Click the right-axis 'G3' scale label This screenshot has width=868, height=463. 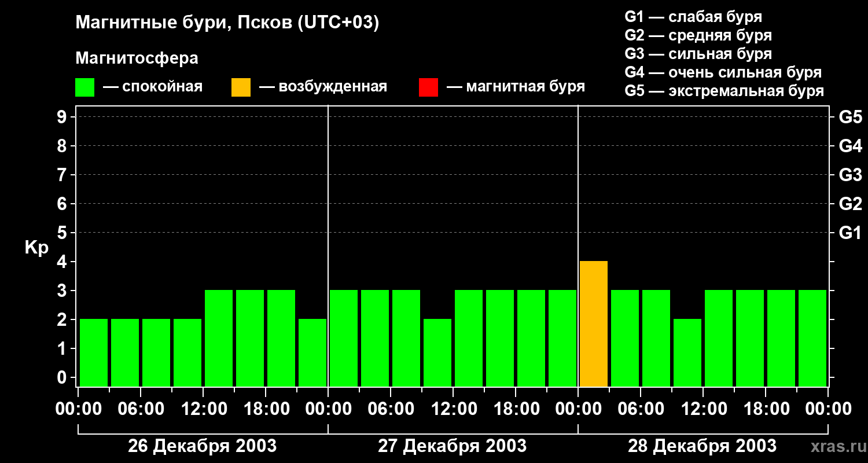click(x=851, y=175)
